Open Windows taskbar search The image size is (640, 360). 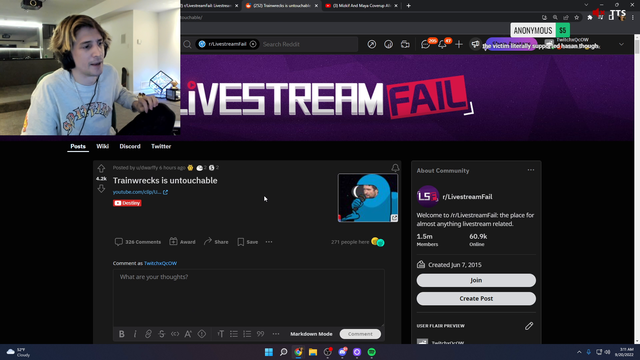coord(283,352)
